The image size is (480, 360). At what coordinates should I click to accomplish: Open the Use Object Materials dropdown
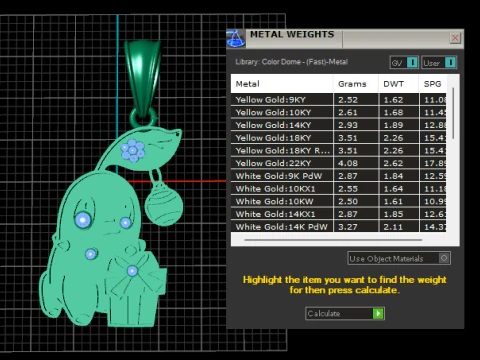pyautogui.click(x=399, y=258)
